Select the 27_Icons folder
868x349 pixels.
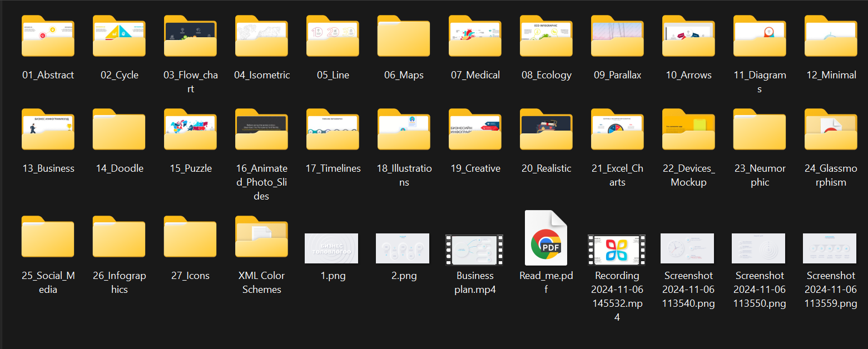click(190, 237)
